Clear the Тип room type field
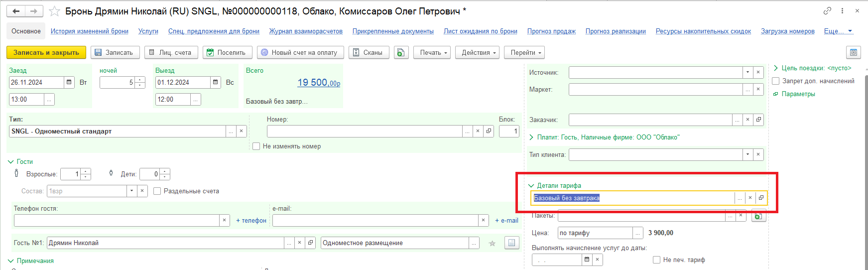The width and height of the screenshot is (868, 270). click(x=241, y=131)
